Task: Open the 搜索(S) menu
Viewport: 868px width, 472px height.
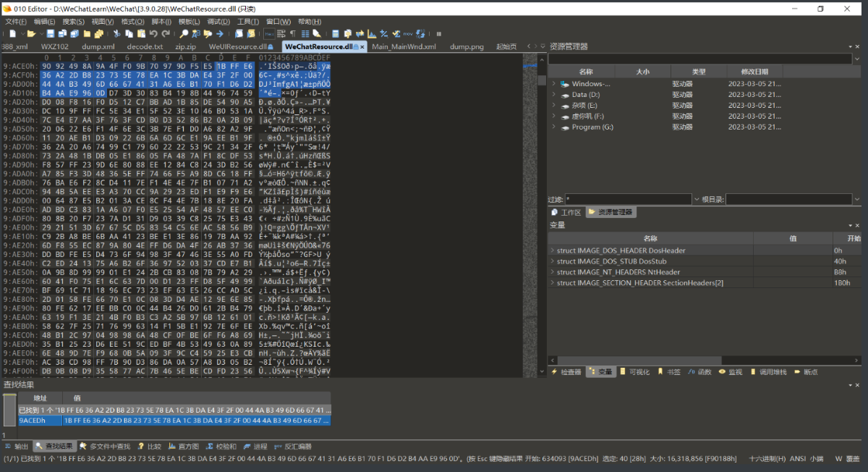Action: click(74, 22)
